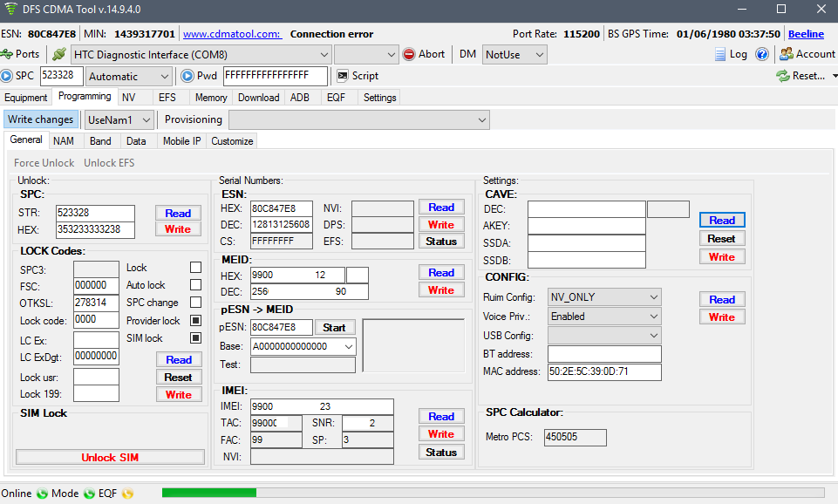The width and height of the screenshot is (838, 504).
Task: Click the Script terminal icon
Action: (343, 76)
